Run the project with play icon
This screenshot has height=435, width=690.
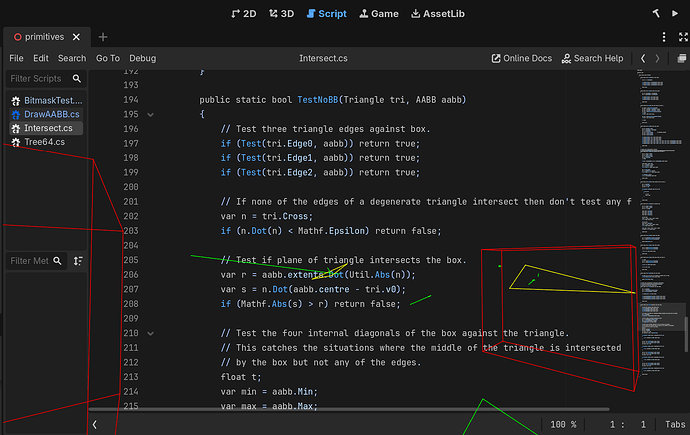tap(675, 14)
